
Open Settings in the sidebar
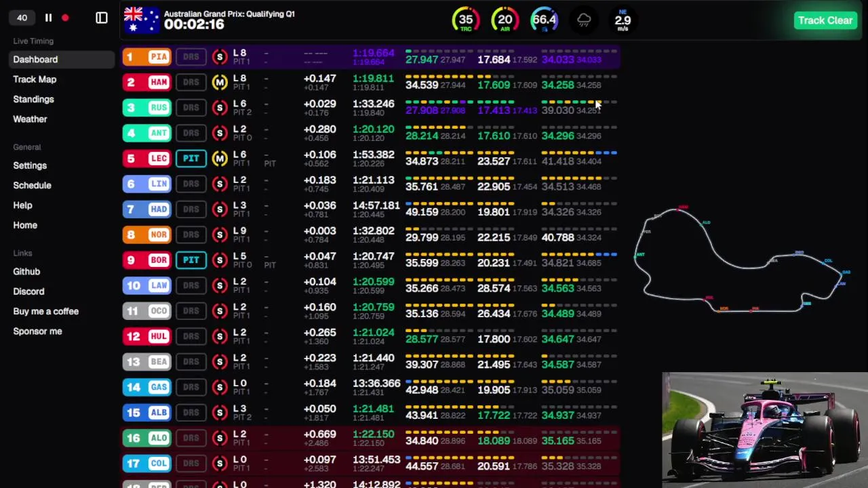click(x=30, y=165)
